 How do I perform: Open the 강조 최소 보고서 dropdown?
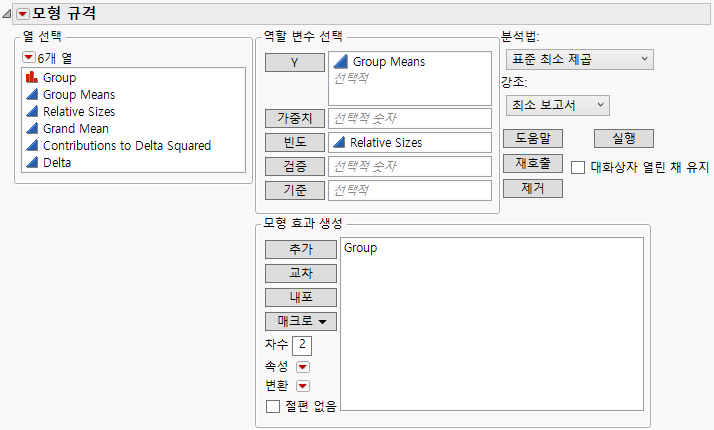click(x=557, y=105)
